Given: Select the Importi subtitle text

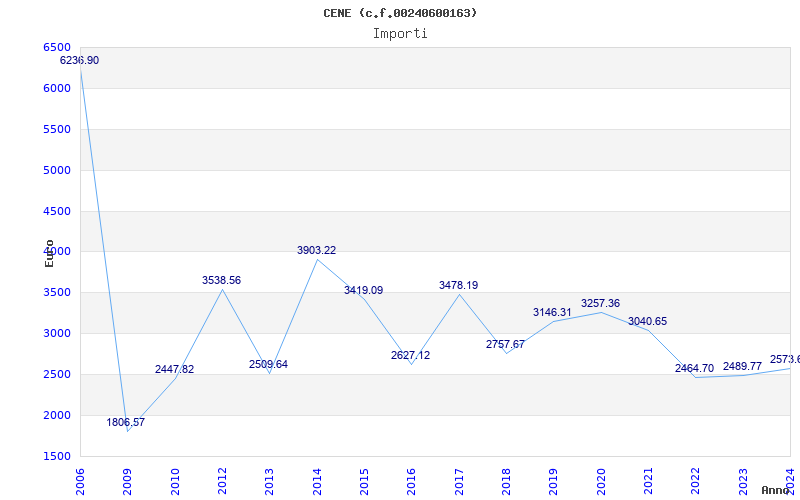Looking at the screenshot, I should [400, 34].
